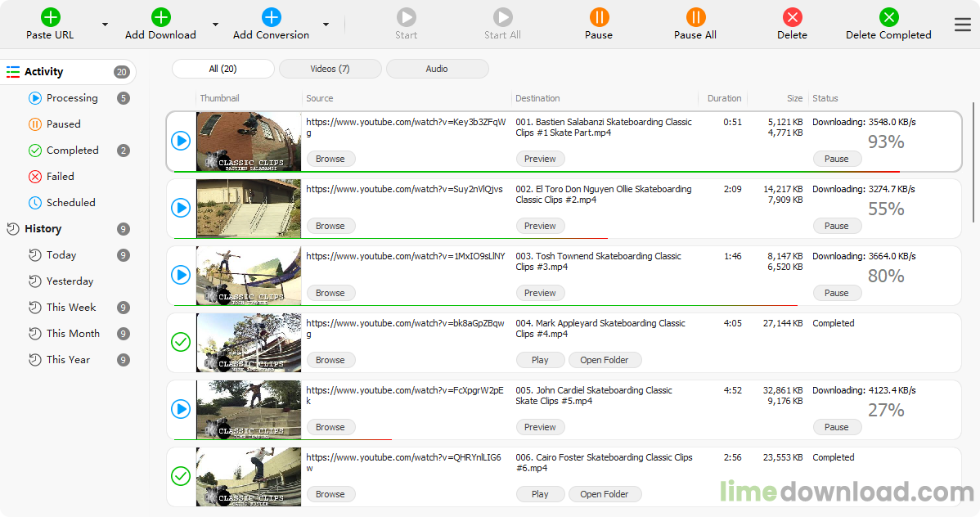The height and width of the screenshot is (517, 980).
Task: Toggle the play status icon for Bastien Salabanzi download
Action: (181, 141)
